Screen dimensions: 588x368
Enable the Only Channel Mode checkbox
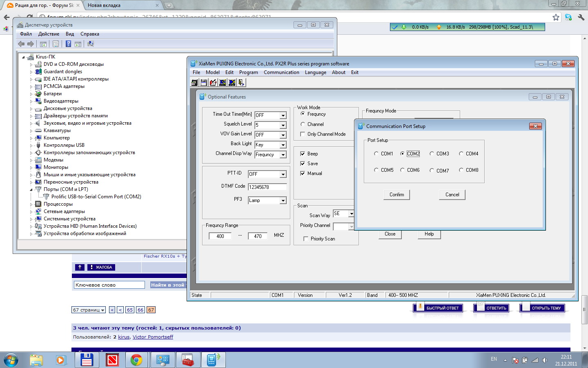click(303, 134)
